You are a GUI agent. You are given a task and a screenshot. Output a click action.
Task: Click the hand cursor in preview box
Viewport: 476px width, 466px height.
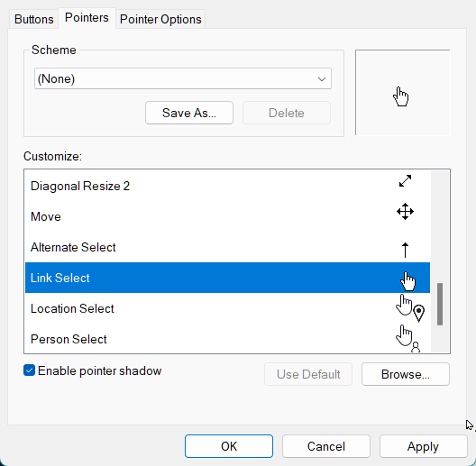pyautogui.click(x=400, y=96)
